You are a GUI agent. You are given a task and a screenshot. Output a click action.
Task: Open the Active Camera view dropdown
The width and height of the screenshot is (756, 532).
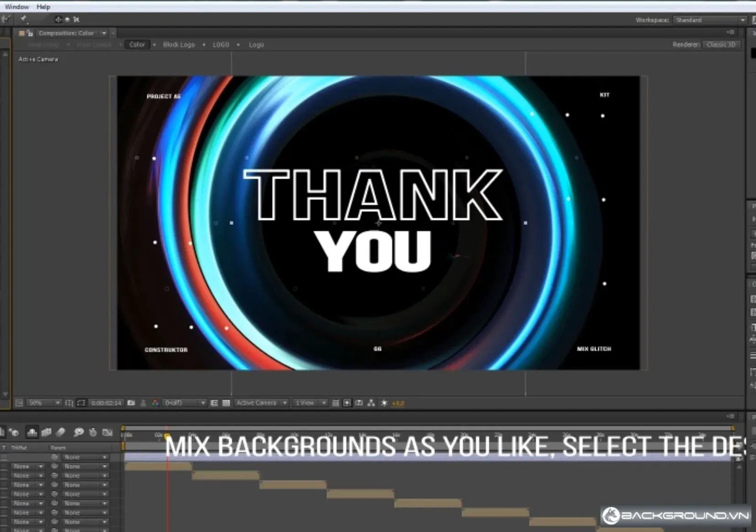coord(261,403)
